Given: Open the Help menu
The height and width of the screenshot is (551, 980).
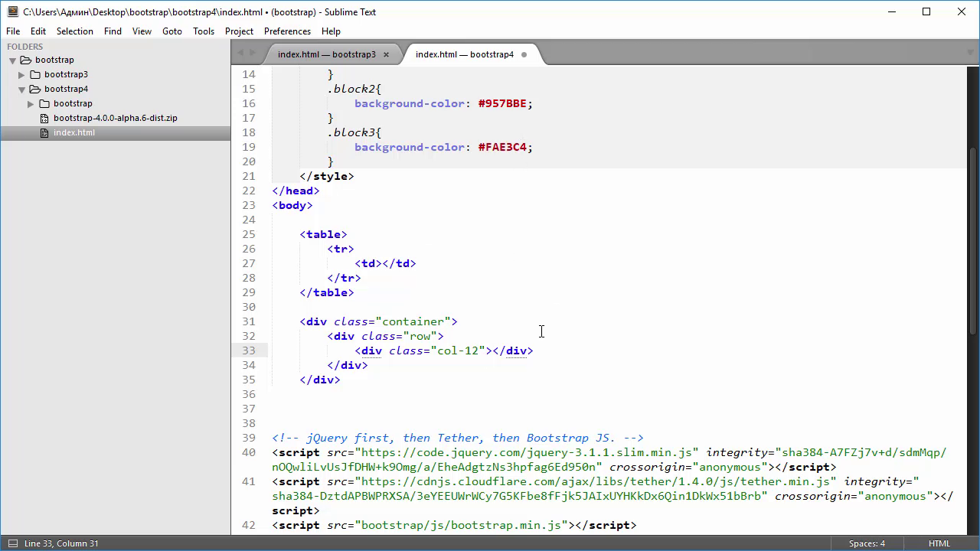Looking at the screenshot, I should tap(331, 31).
